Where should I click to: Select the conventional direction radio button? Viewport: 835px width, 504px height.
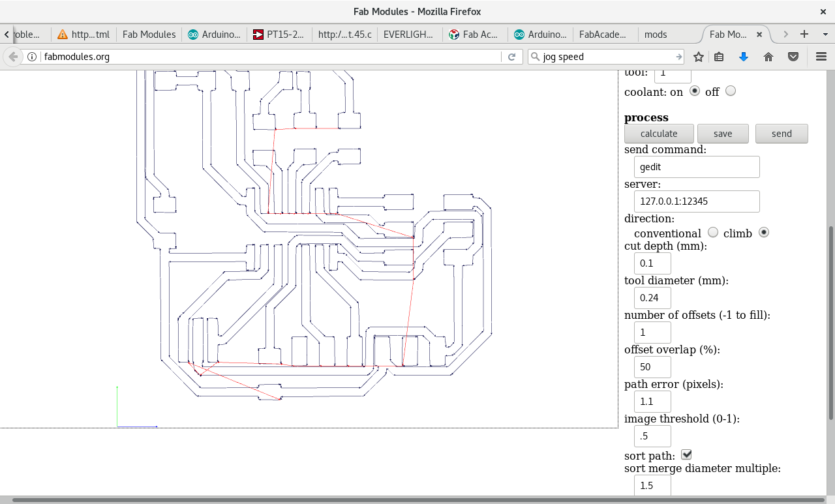(x=713, y=232)
